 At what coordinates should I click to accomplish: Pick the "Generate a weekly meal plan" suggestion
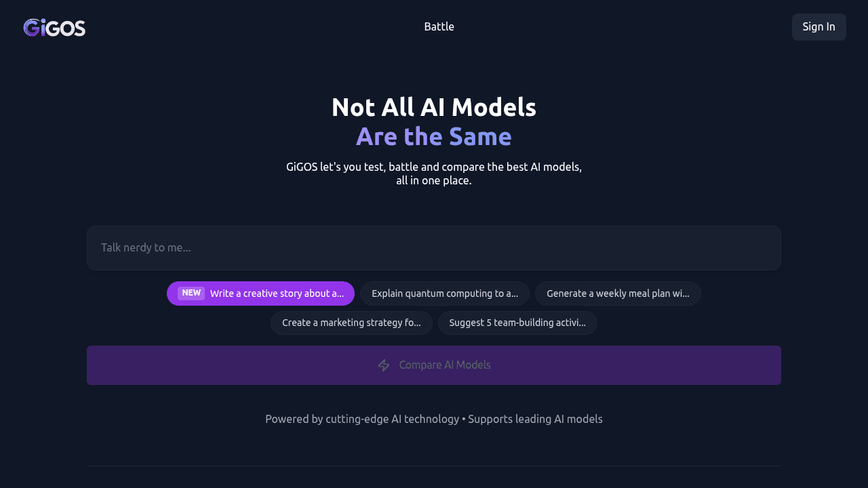click(618, 293)
